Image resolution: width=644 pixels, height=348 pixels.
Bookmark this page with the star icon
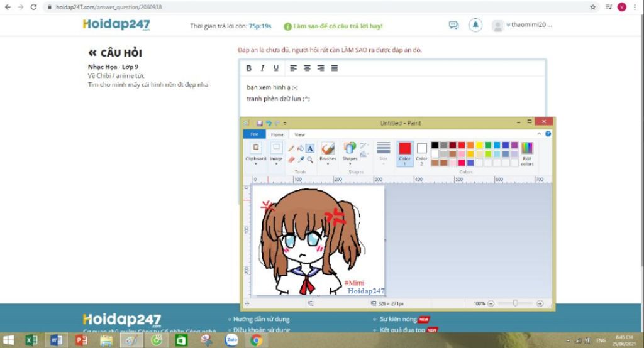[592, 7]
